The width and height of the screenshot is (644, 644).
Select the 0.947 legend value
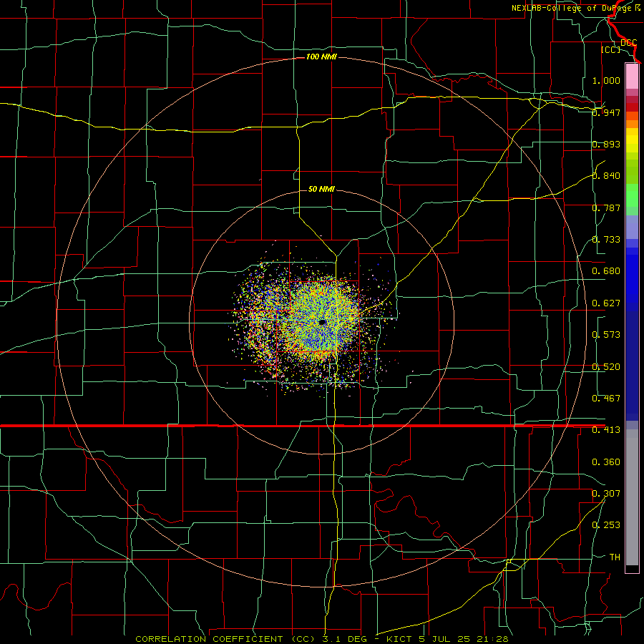point(606,112)
